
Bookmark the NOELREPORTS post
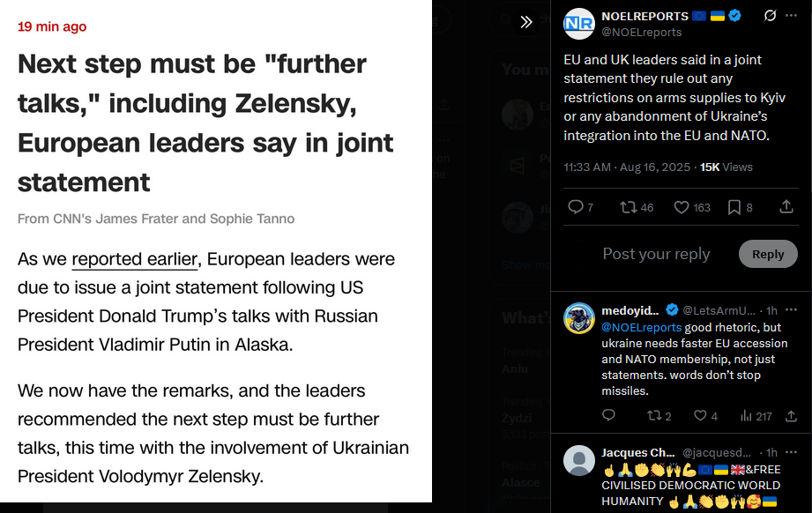(740, 207)
